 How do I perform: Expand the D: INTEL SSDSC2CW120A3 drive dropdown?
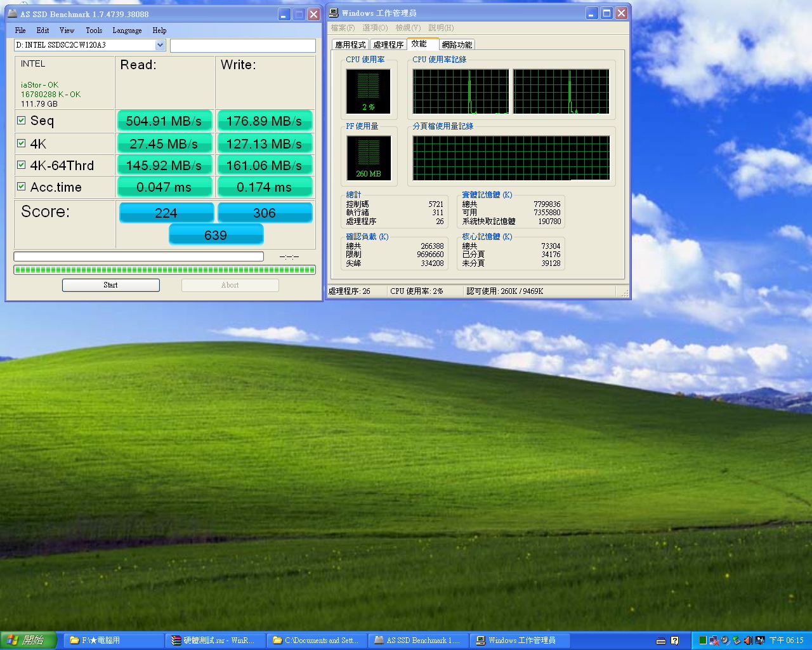(x=160, y=45)
